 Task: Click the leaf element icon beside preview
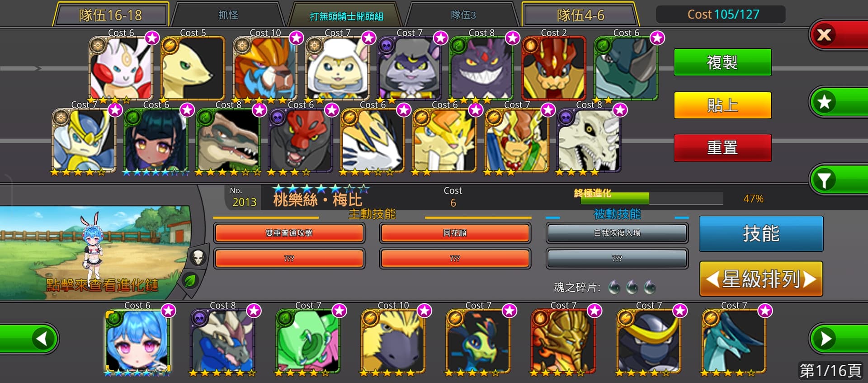(190, 281)
